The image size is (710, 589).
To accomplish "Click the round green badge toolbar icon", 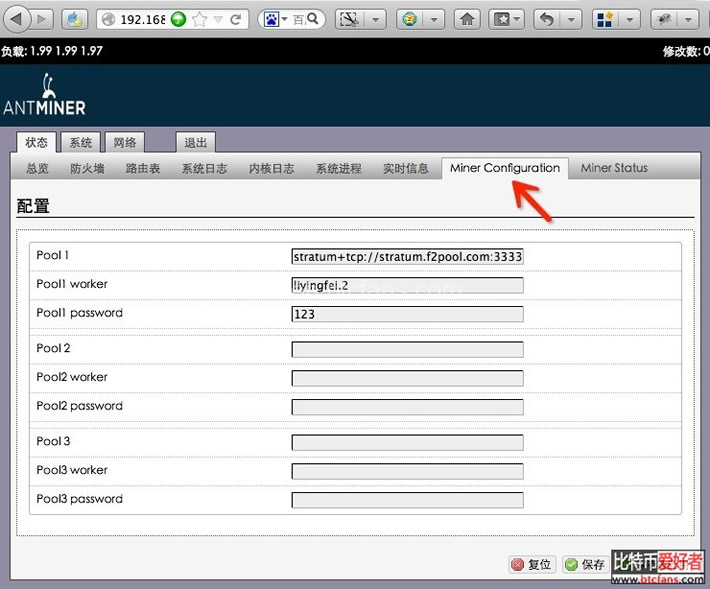I will click(x=410, y=19).
